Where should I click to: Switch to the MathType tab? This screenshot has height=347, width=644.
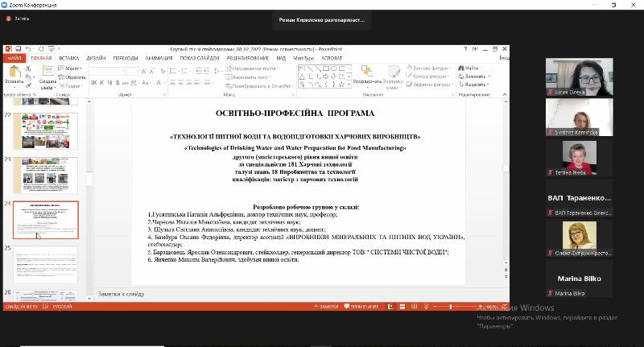click(x=303, y=58)
